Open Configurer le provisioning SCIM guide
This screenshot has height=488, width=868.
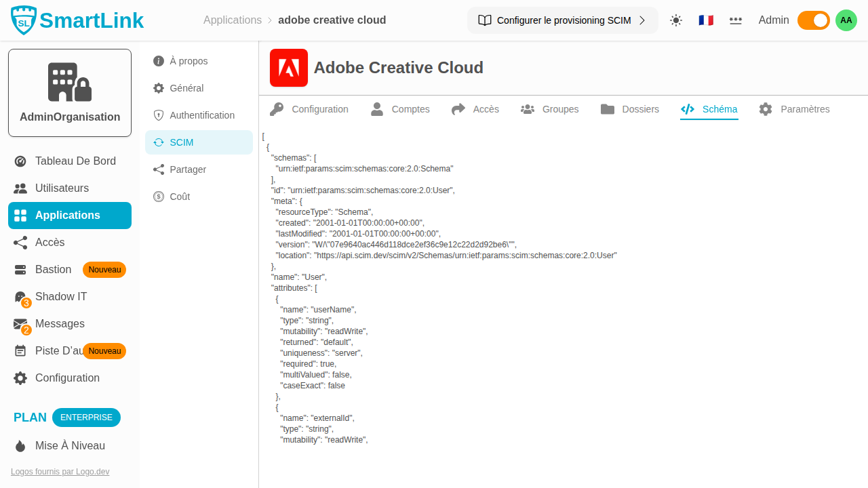tap(562, 20)
